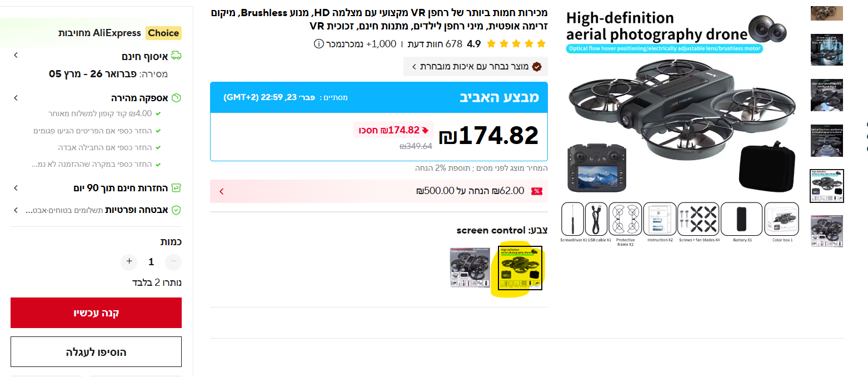Click the security shield icon
The width and height of the screenshot is (868, 377).
pyautogui.click(x=177, y=210)
